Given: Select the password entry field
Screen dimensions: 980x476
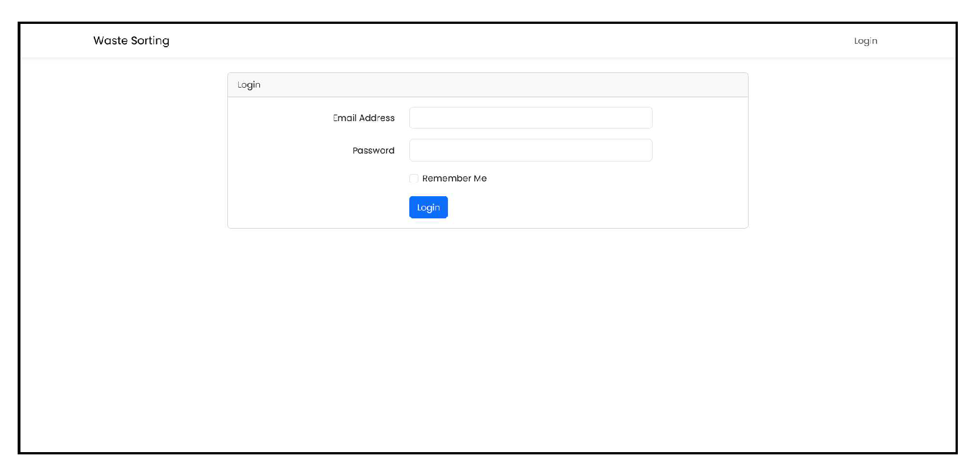Looking at the screenshot, I should [530, 150].
